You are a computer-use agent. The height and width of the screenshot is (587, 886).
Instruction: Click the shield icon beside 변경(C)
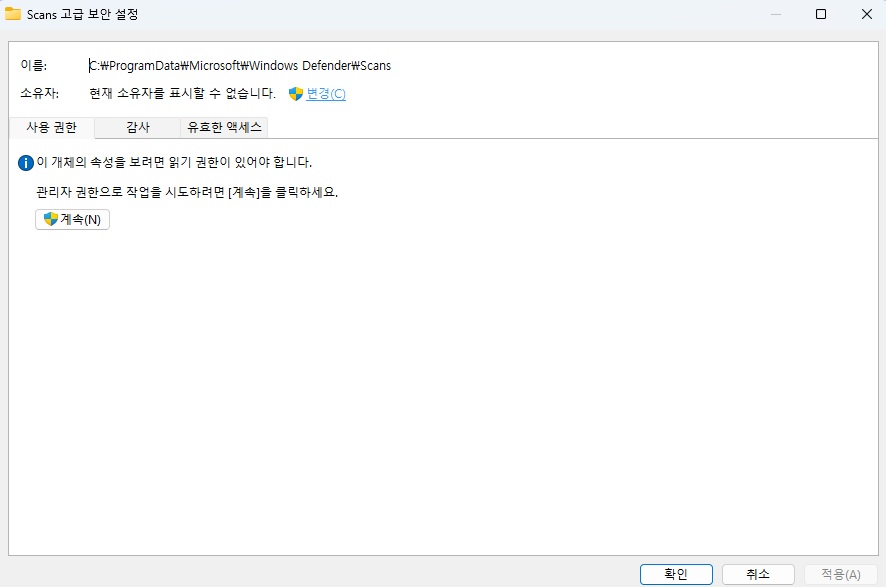coord(296,94)
